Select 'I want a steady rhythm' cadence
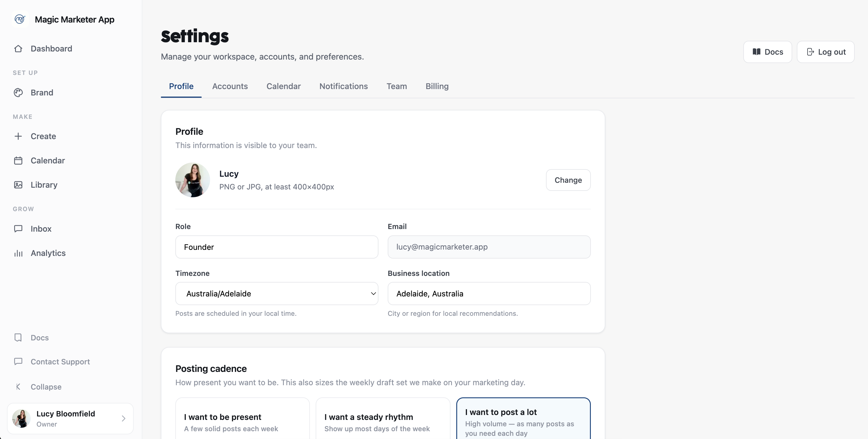The height and width of the screenshot is (439, 868). [383, 418]
